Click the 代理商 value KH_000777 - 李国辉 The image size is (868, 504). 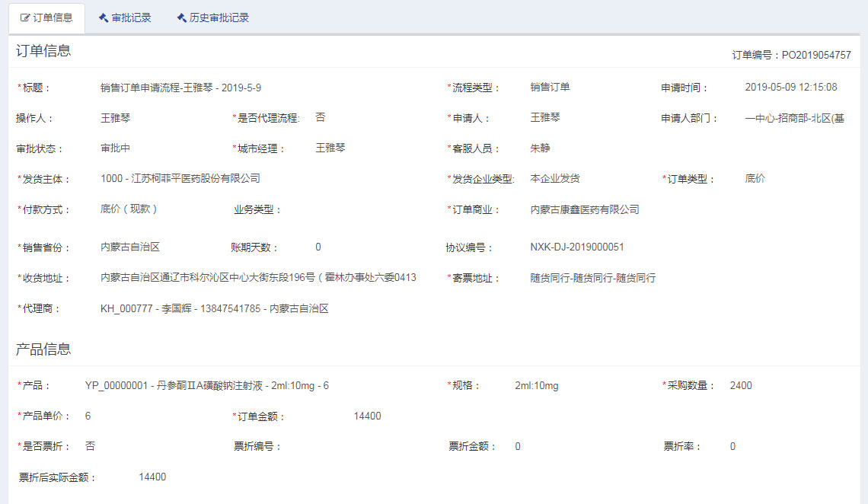214,308
